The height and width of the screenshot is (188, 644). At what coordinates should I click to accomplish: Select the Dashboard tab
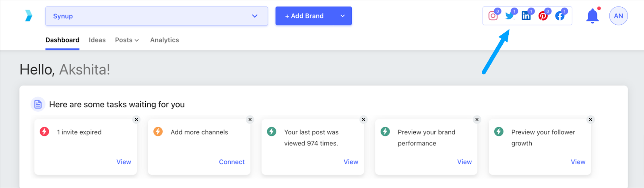[x=62, y=40]
